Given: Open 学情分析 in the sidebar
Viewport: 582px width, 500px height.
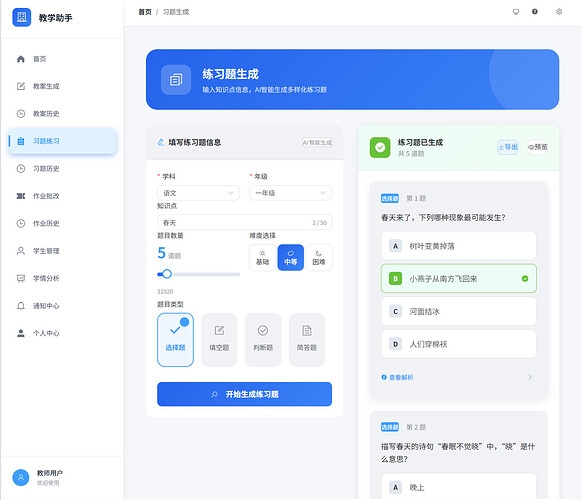Looking at the screenshot, I should click(62, 278).
